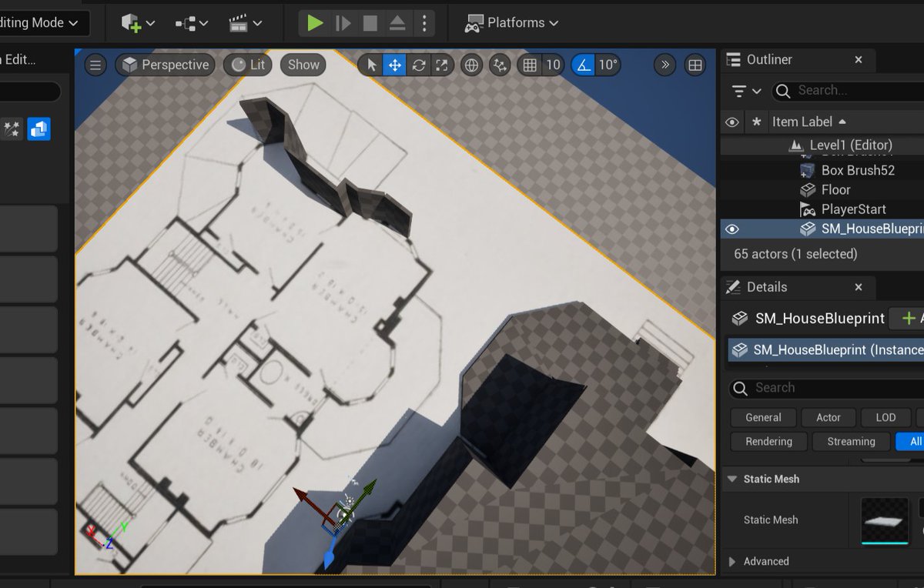924x588 pixels.
Task: Toggle rotation angle snapping
Action: coord(584,65)
